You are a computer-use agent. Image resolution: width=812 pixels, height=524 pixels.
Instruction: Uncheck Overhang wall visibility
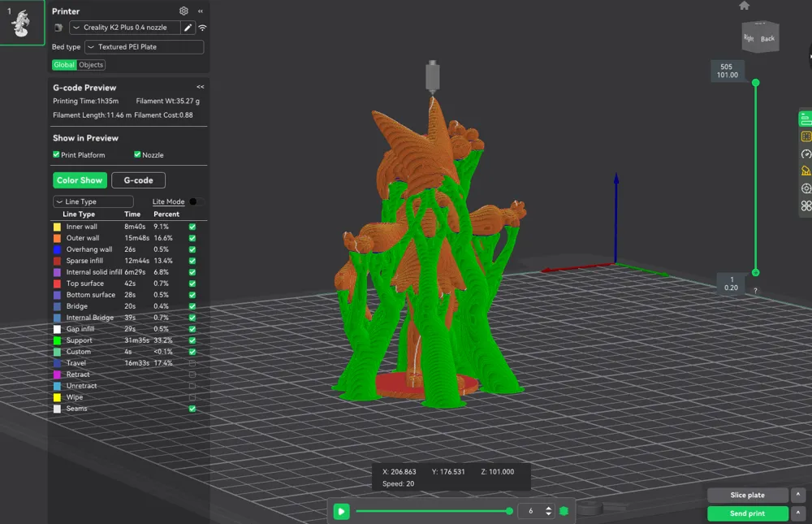(x=192, y=249)
